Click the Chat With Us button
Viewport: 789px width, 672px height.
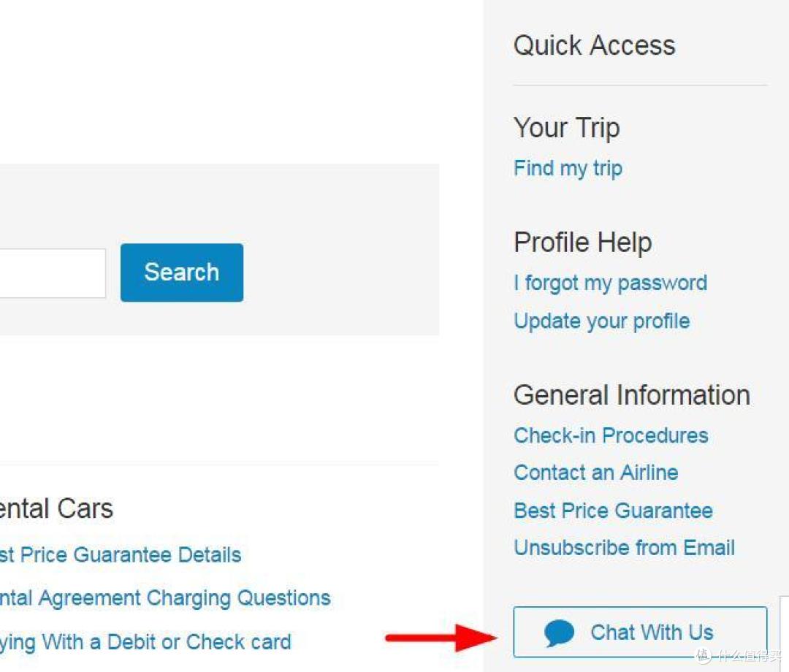[x=640, y=632]
